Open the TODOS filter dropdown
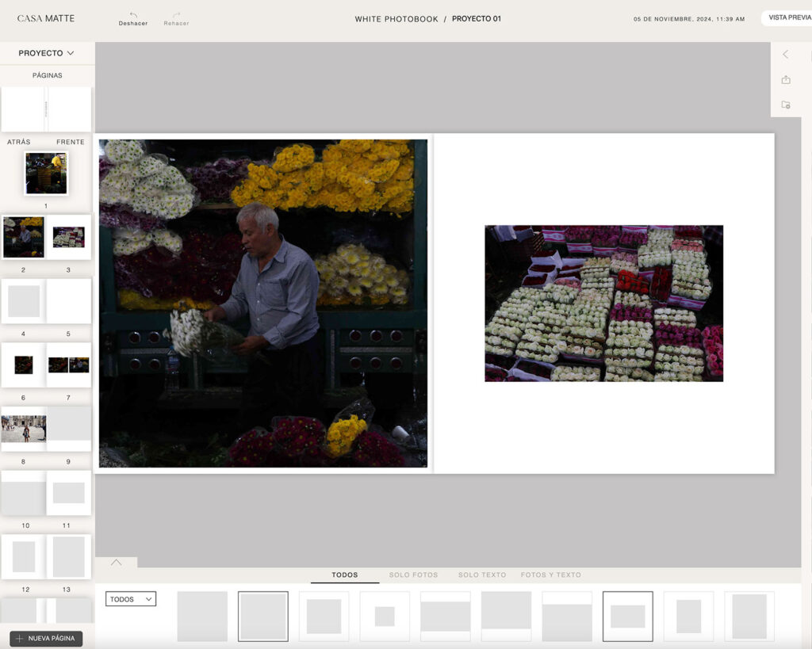 click(131, 599)
